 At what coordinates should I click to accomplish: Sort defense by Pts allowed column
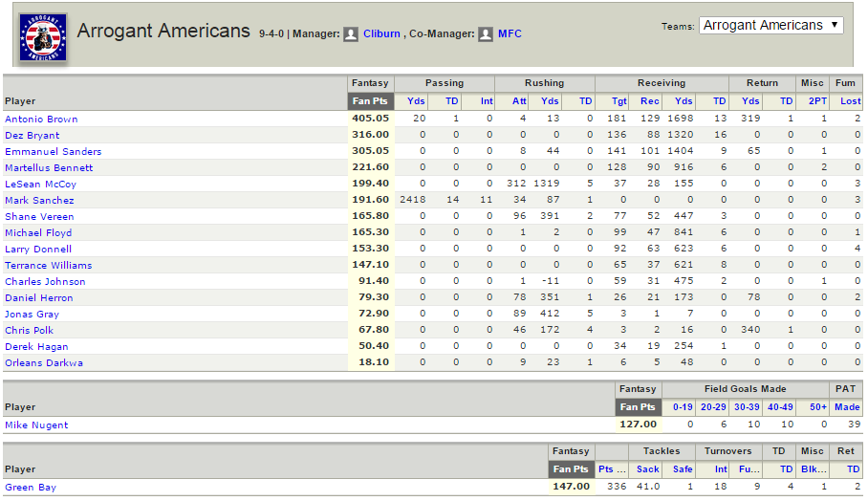click(612, 468)
